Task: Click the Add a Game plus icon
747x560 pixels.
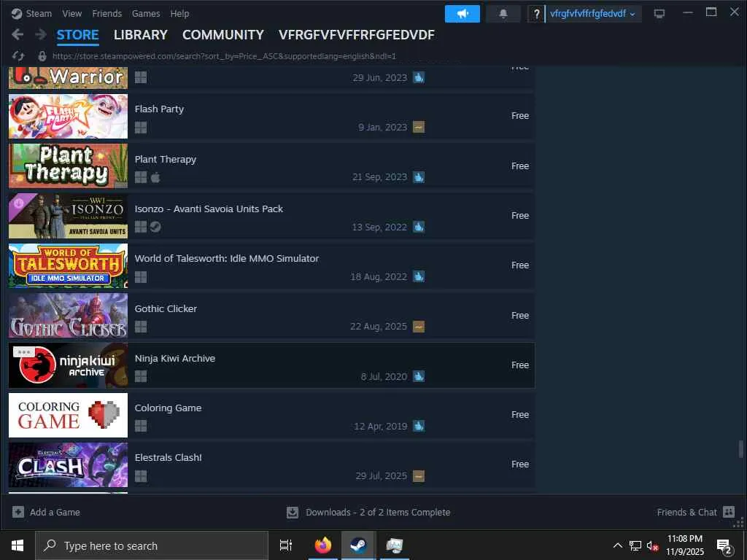Action: pyautogui.click(x=18, y=512)
